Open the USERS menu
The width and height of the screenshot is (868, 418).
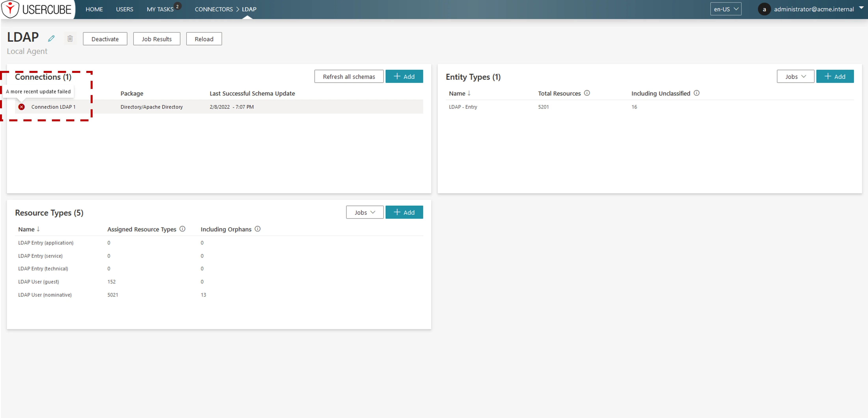tap(124, 9)
